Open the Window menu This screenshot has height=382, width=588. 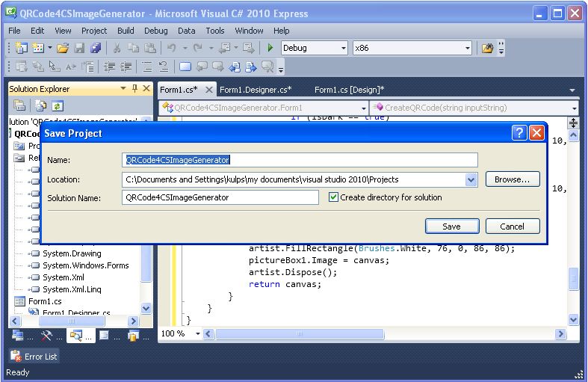(249, 31)
